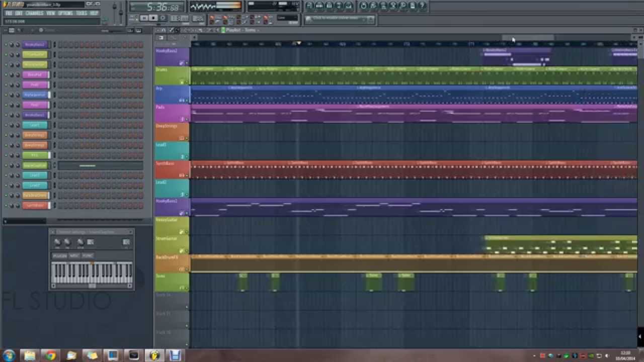644x362 pixels.
Task: Open the playlist view from the shortcut icons
Action: 310,6
